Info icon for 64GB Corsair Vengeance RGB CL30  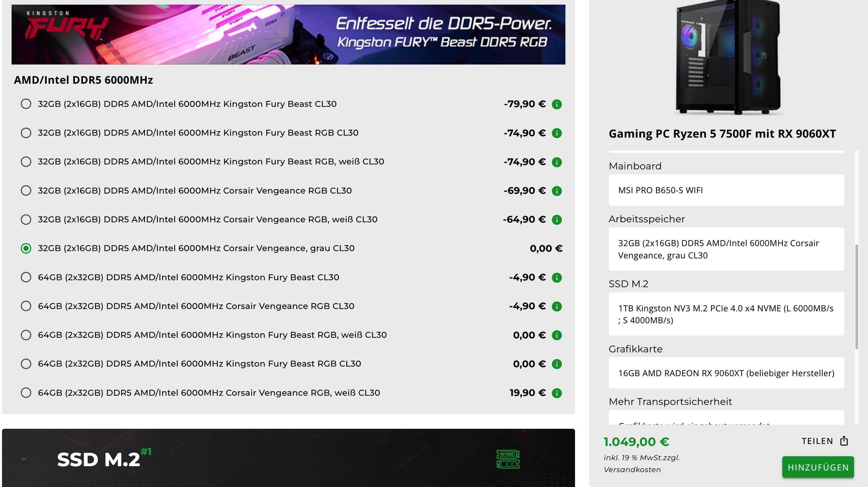pyautogui.click(x=557, y=306)
